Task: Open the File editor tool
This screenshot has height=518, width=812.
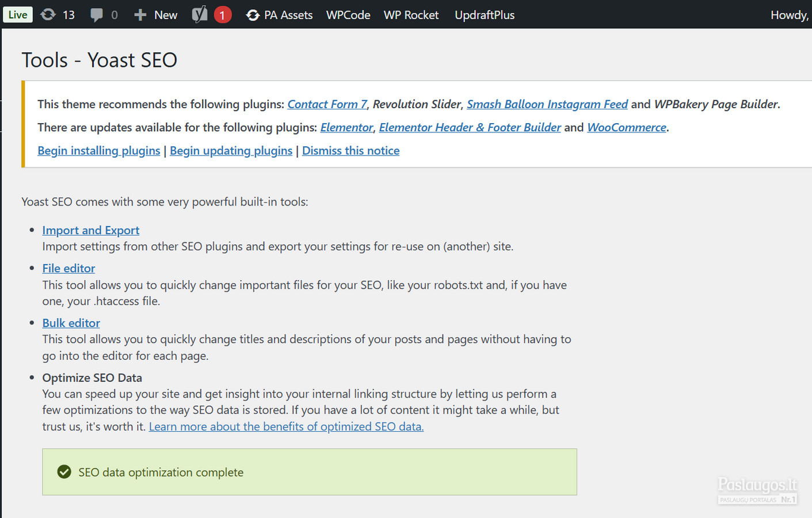Action: [68, 268]
